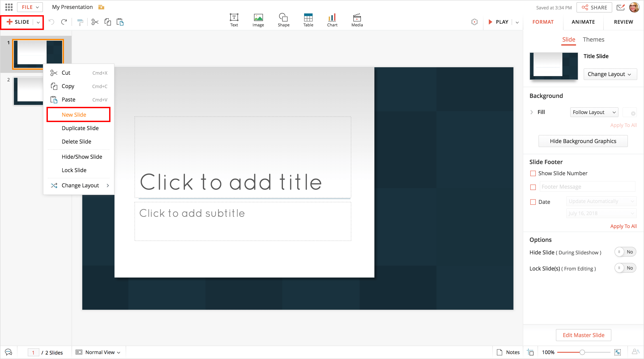Open the Follow Layout fill dropdown
The width and height of the screenshot is (644, 359).
594,112
